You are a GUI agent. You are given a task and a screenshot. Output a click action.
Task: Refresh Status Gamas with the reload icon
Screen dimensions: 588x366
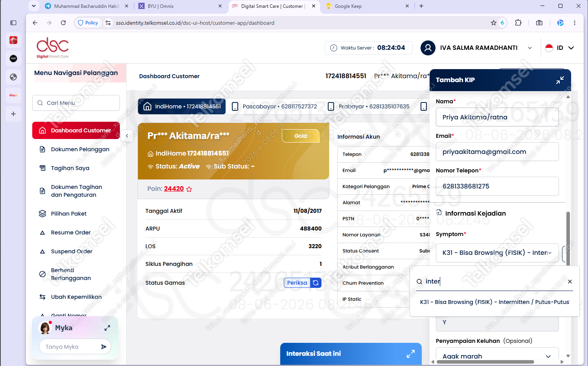coord(316,283)
